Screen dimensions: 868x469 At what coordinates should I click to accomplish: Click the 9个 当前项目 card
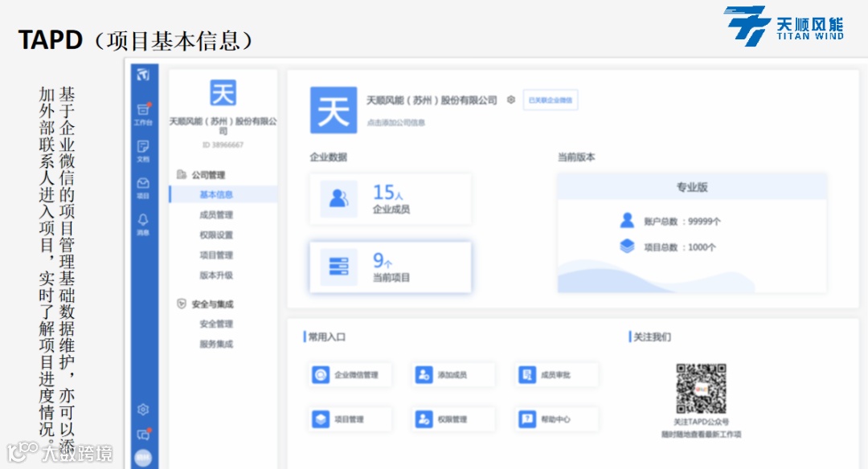pos(391,267)
